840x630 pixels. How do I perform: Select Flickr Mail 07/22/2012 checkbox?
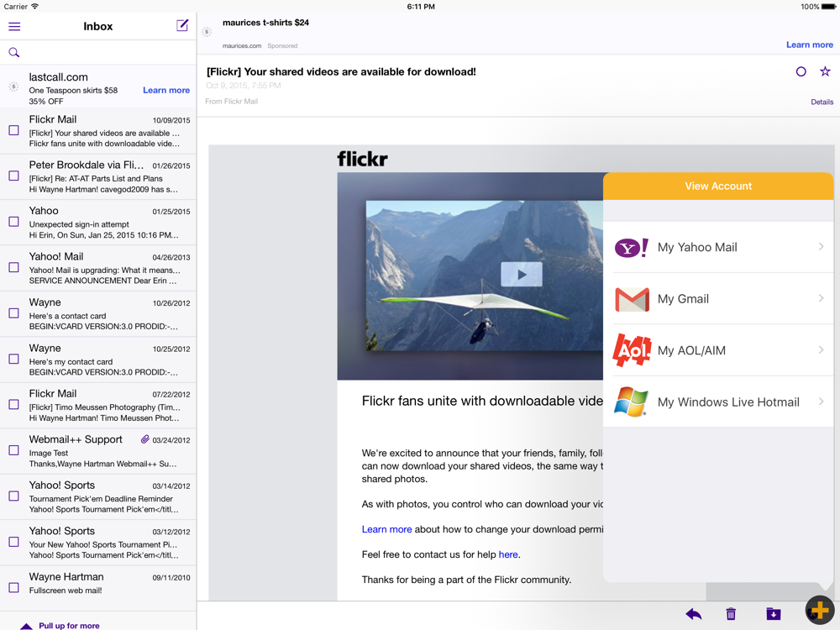coord(14,405)
